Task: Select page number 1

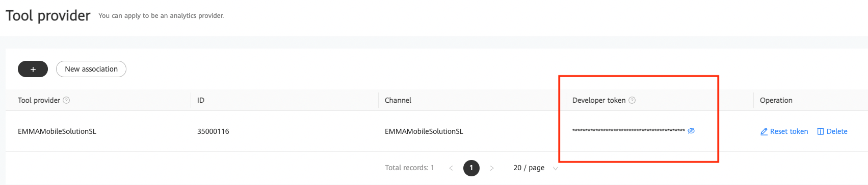Action: click(471, 168)
